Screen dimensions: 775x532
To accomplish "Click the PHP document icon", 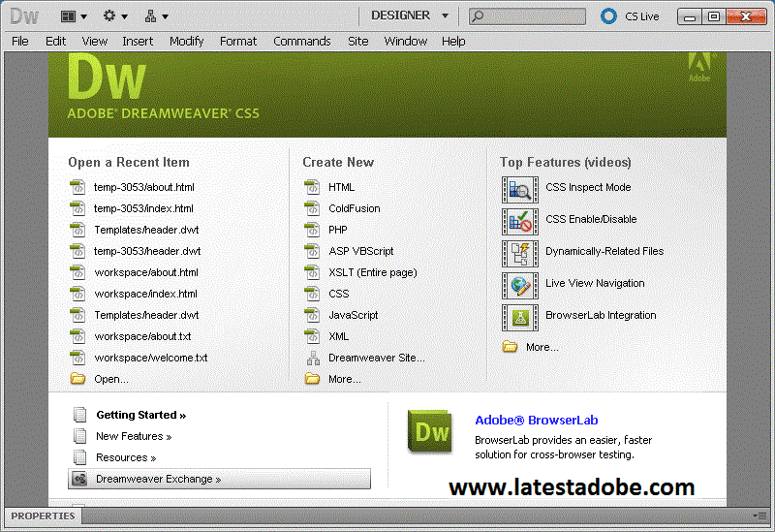I will tap(312, 230).
